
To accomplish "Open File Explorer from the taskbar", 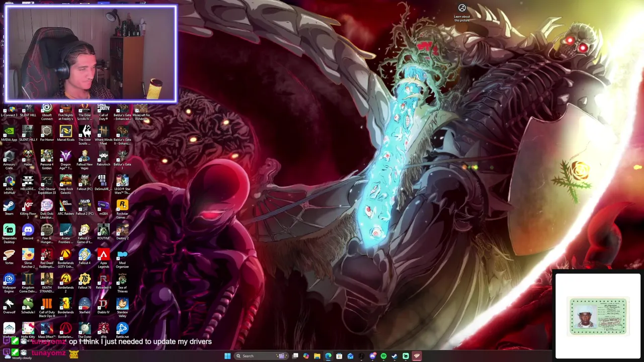I will (317, 356).
